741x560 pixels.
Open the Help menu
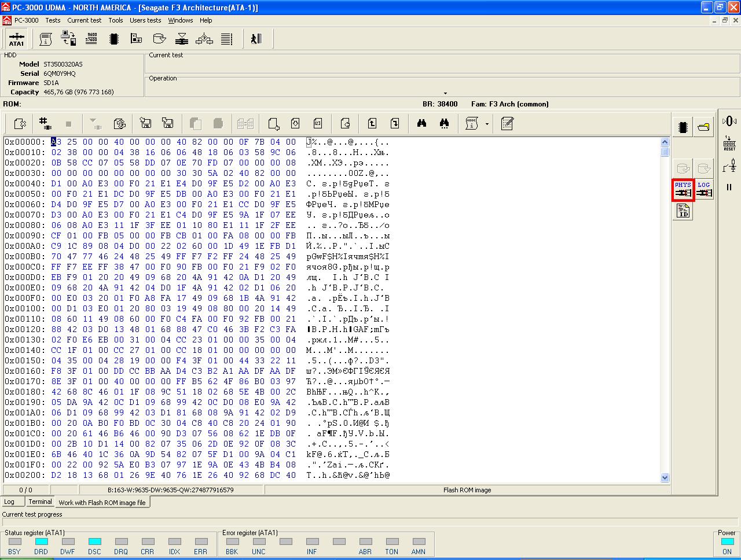pyautogui.click(x=206, y=20)
